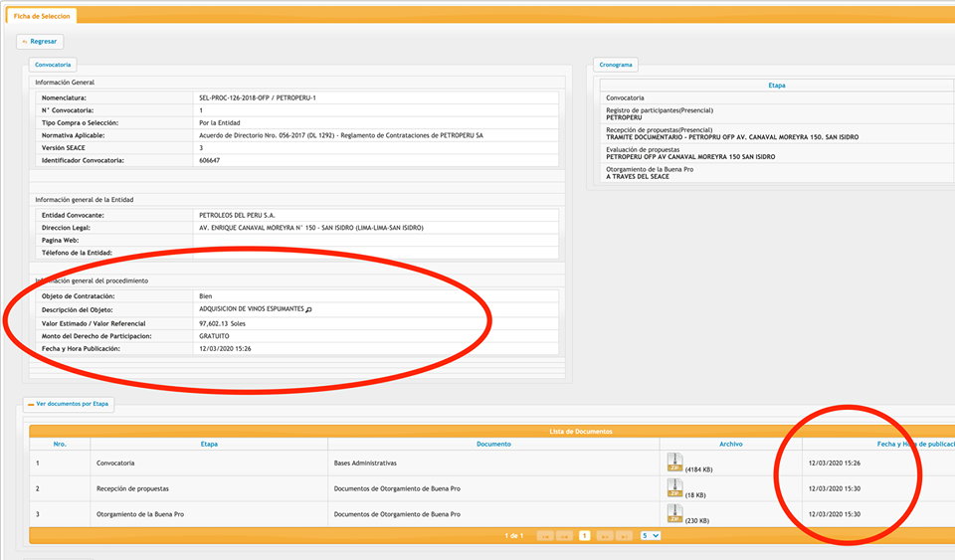Click the Regresar button
Image resolution: width=955 pixels, height=560 pixels.
point(40,42)
